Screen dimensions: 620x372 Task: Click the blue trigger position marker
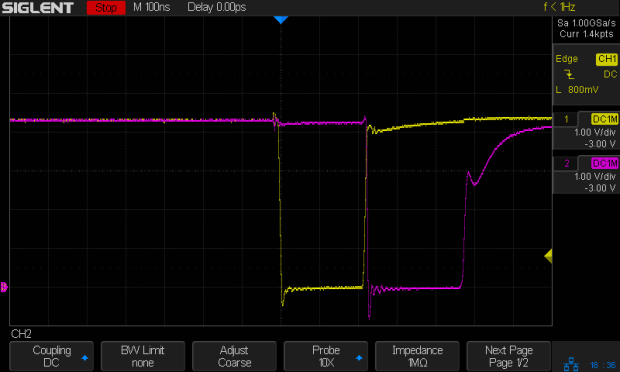(x=281, y=20)
